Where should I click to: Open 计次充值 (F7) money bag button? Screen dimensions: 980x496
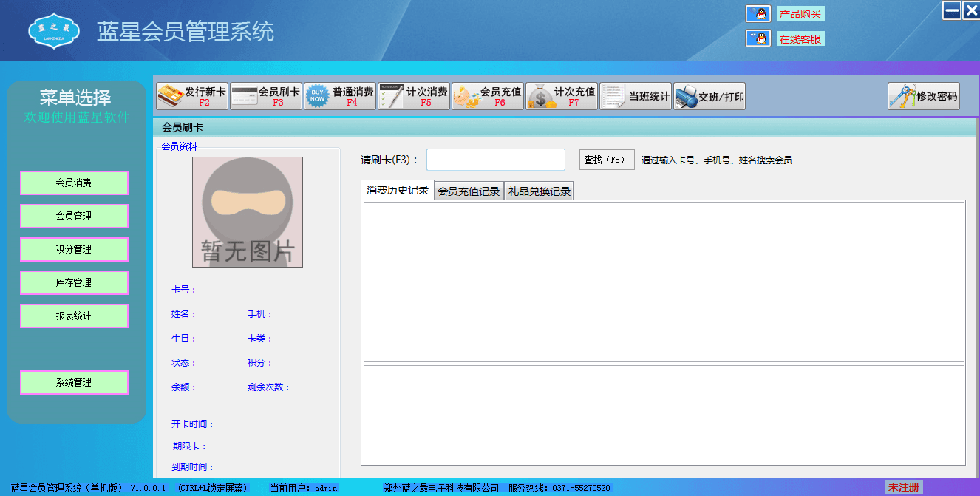click(x=561, y=96)
